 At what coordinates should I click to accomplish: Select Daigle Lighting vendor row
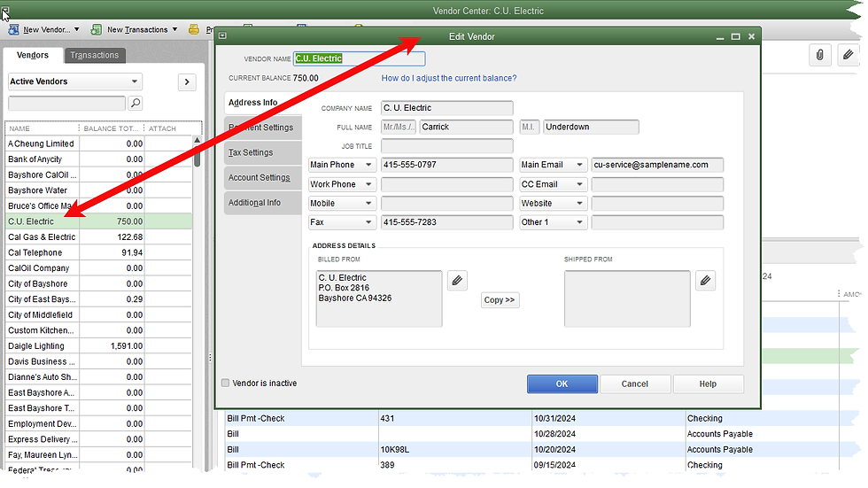(98, 345)
